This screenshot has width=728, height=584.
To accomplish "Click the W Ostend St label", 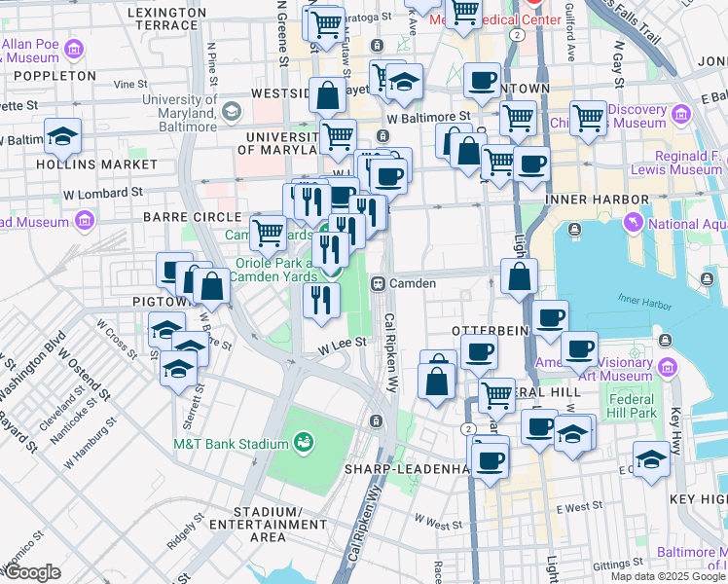I will coord(84,373).
